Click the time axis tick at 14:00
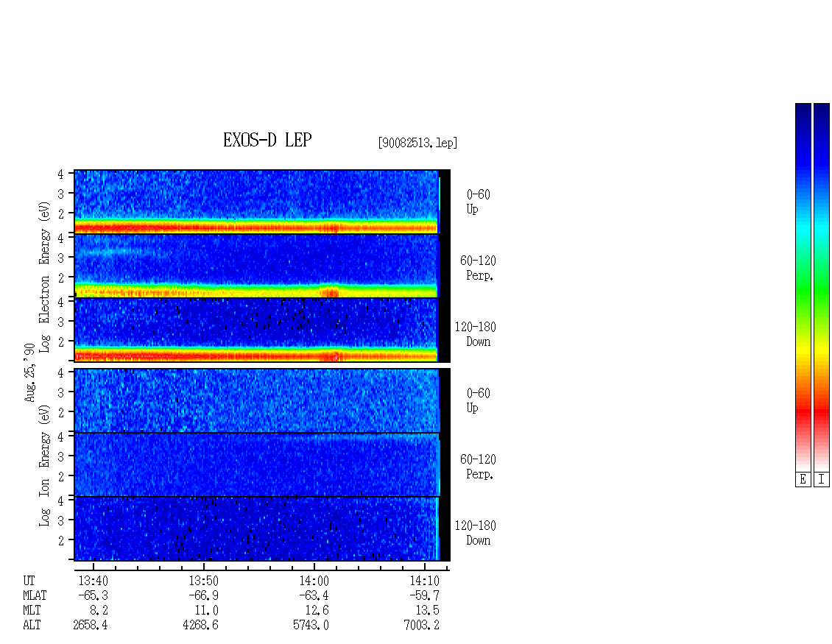 (x=314, y=567)
